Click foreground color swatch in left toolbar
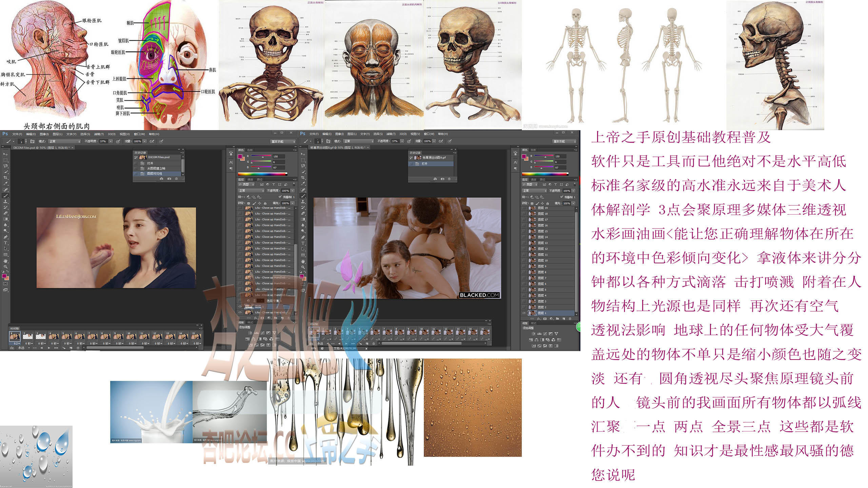Image resolution: width=868 pixels, height=488 pixels. [4, 276]
